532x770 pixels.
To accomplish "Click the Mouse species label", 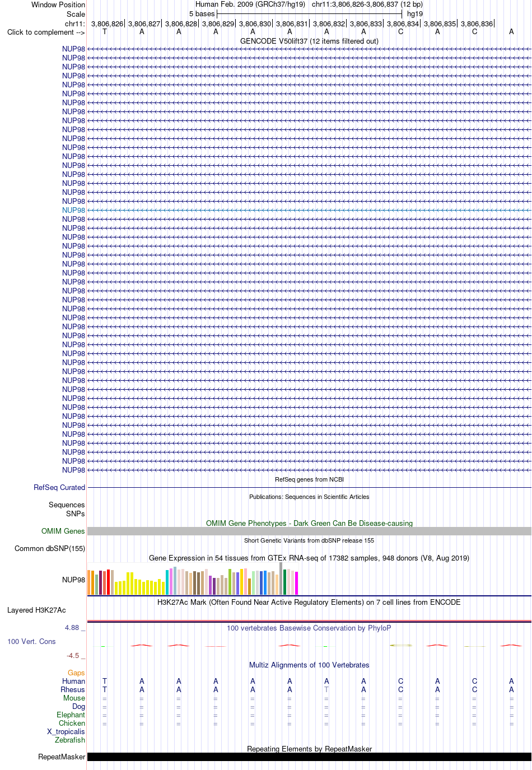I will coord(74,698).
